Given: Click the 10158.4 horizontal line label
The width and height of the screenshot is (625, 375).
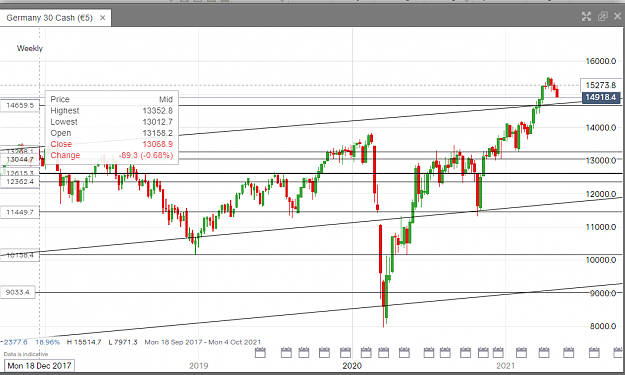Looking at the screenshot, I should point(20,255).
